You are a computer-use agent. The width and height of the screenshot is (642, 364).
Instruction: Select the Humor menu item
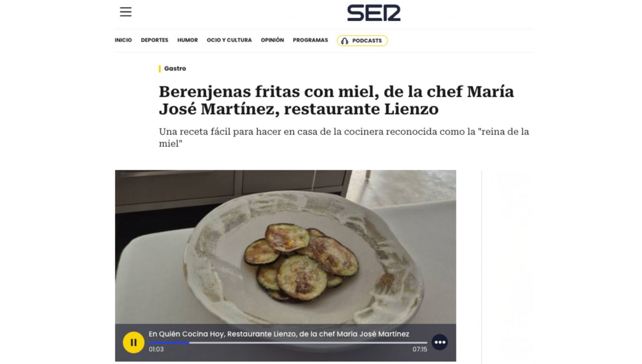pyautogui.click(x=187, y=40)
